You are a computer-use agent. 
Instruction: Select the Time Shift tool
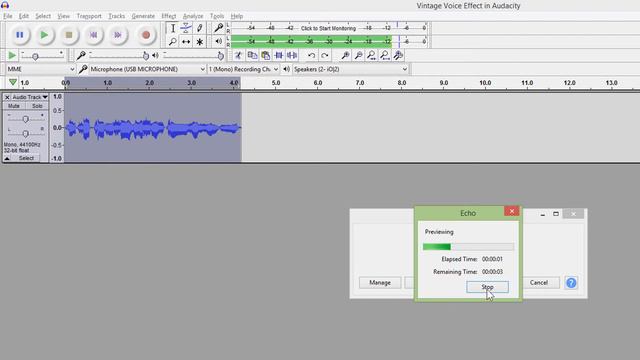pyautogui.click(x=186, y=42)
